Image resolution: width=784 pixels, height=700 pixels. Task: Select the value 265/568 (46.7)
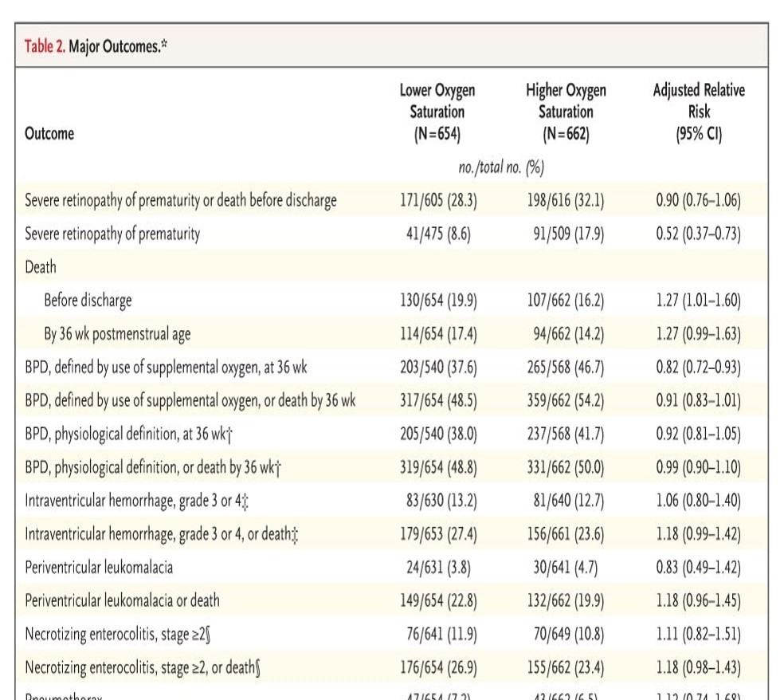(565, 368)
